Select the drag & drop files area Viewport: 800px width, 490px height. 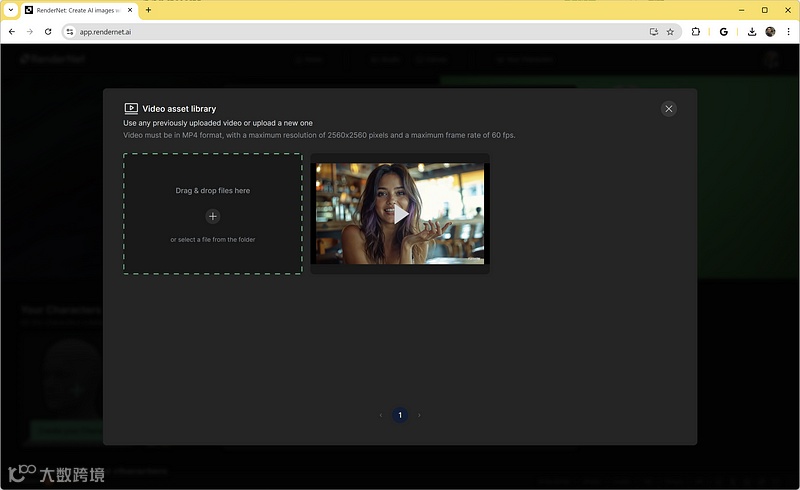click(213, 214)
